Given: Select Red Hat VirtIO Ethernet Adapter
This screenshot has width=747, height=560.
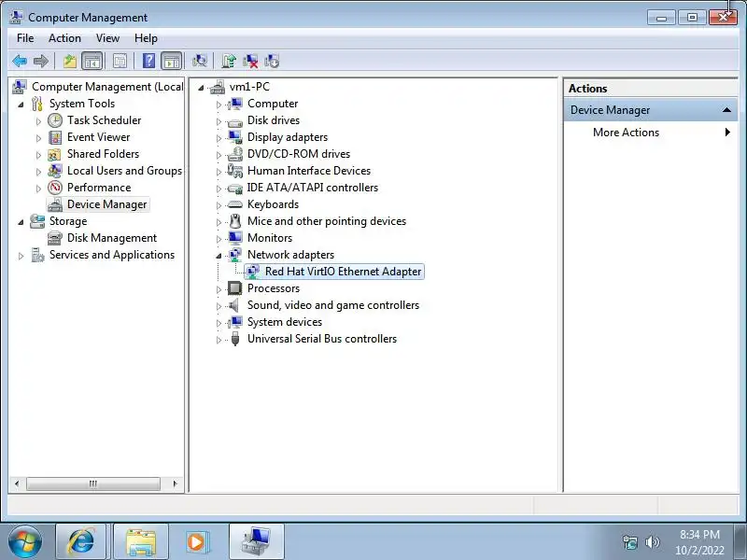Looking at the screenshot, I should pyautogui.click(x=343, y=272).
